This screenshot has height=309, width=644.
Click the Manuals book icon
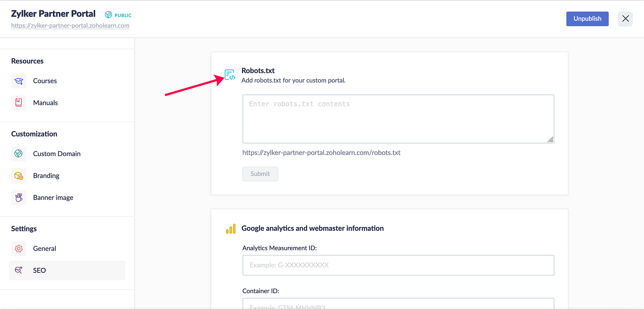tap(19, 103)
